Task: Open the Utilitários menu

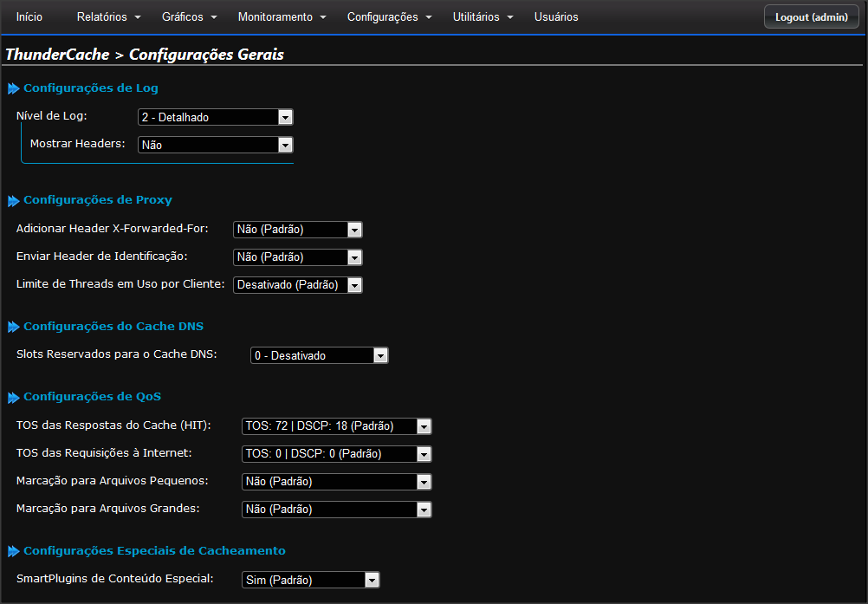Action: click(483, 17)
